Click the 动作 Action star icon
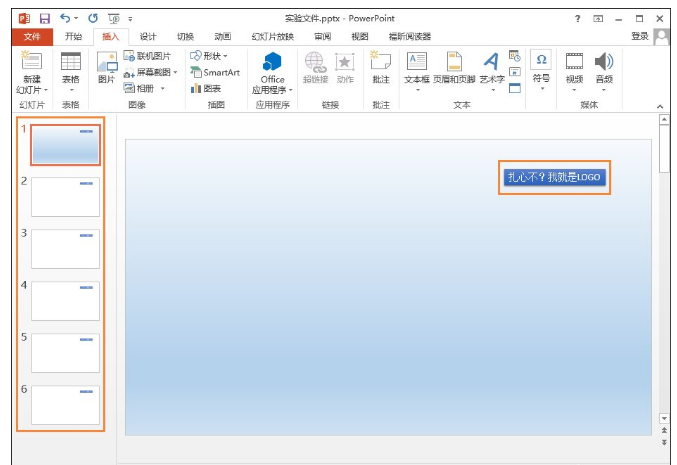The image size is (677, 465). 345,67
